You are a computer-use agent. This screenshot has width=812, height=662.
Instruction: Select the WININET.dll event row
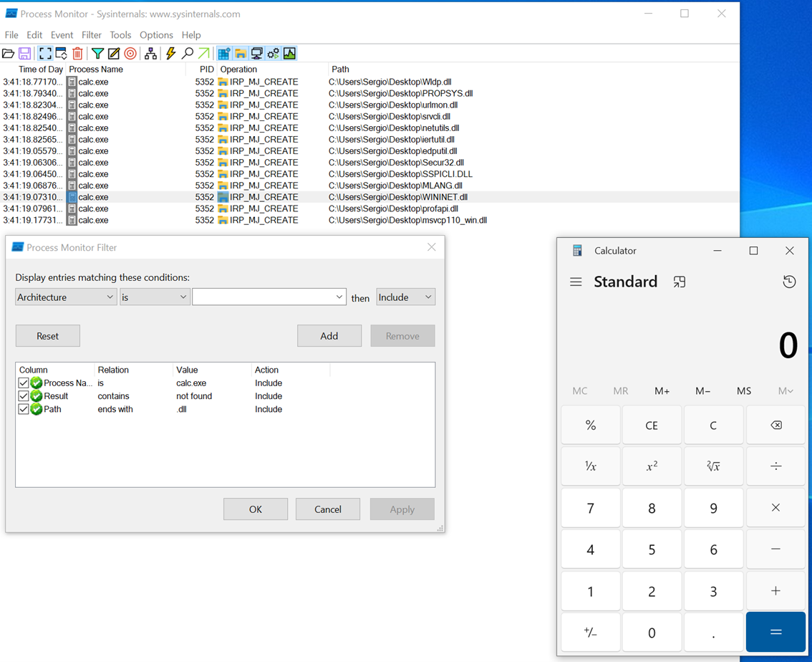(397, 197)
